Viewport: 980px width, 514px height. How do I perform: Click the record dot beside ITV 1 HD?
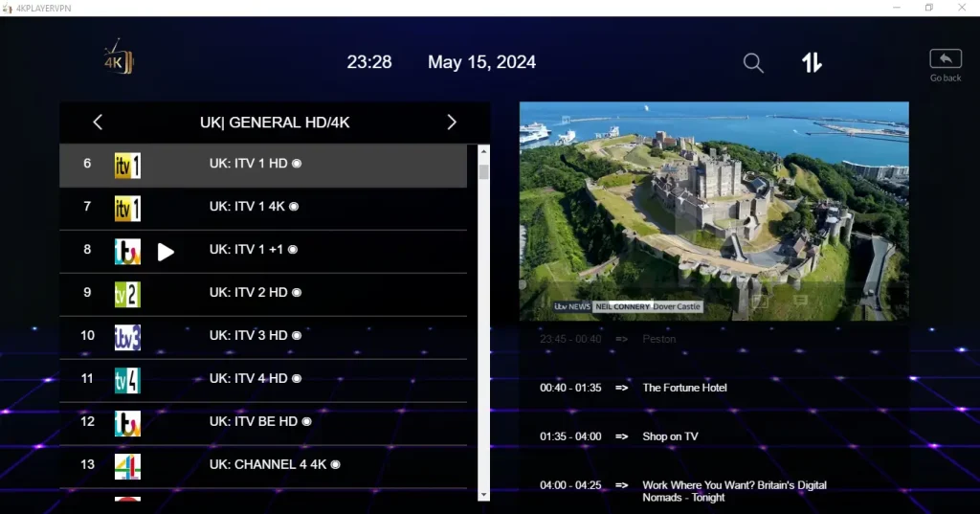click(x=297, y=164)
